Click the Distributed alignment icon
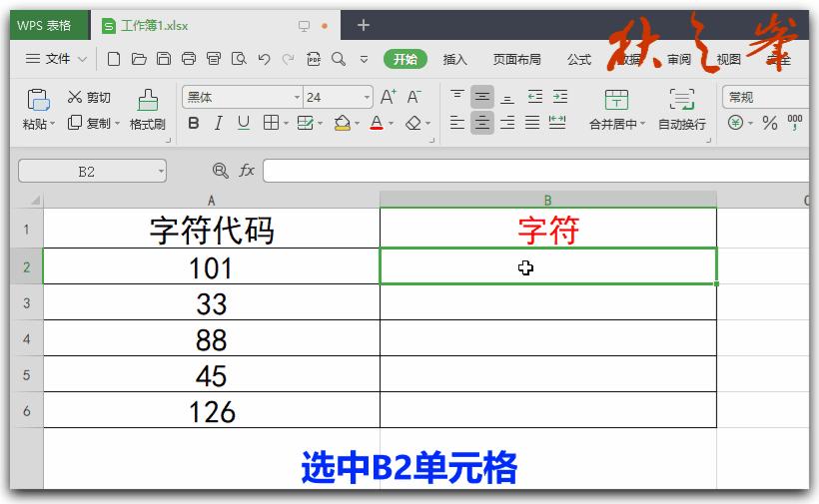819x504 pixels. pos(557,123)
